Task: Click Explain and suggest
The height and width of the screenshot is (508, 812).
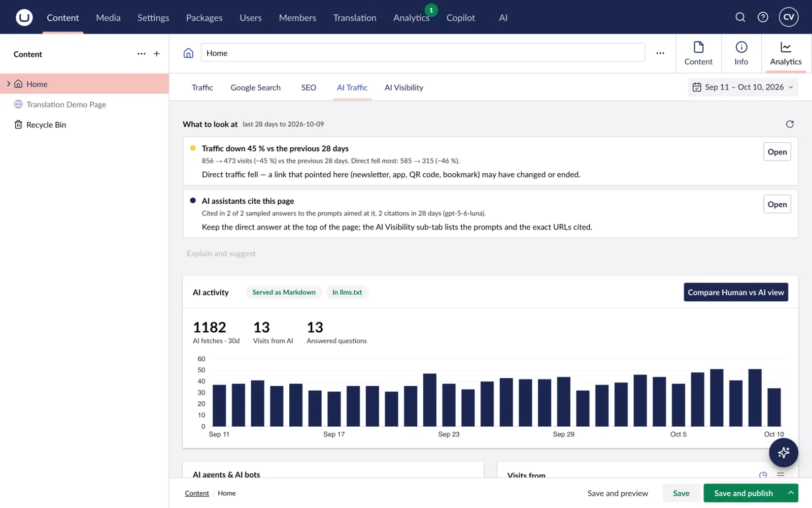Action: pos(221,253)
